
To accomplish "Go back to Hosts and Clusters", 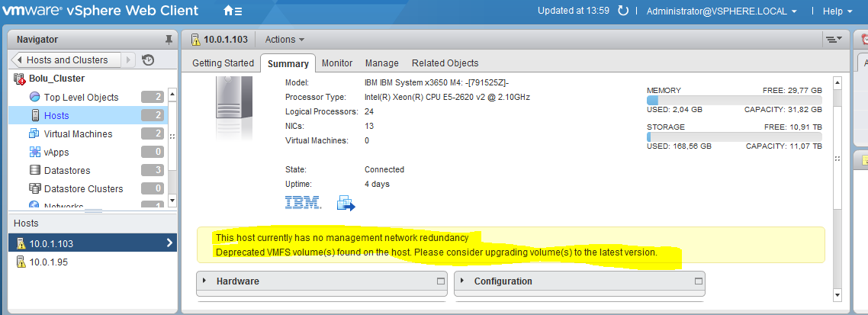I will point(66,59).
